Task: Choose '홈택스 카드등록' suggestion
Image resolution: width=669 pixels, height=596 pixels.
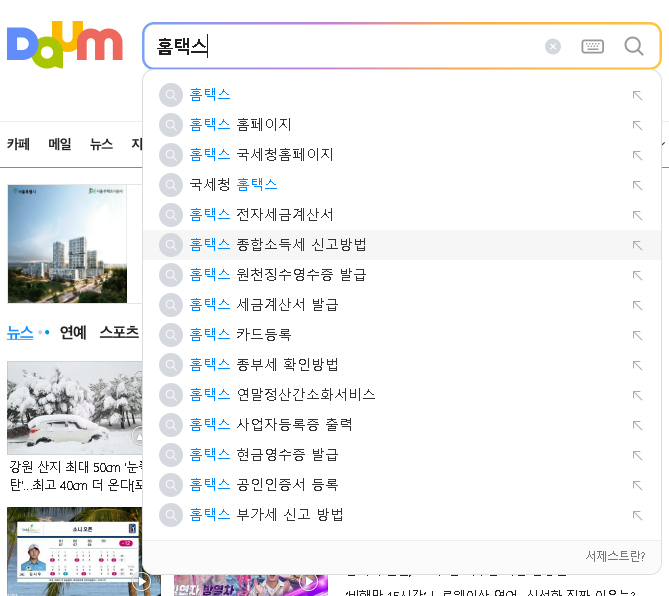Action: point(401,334)
